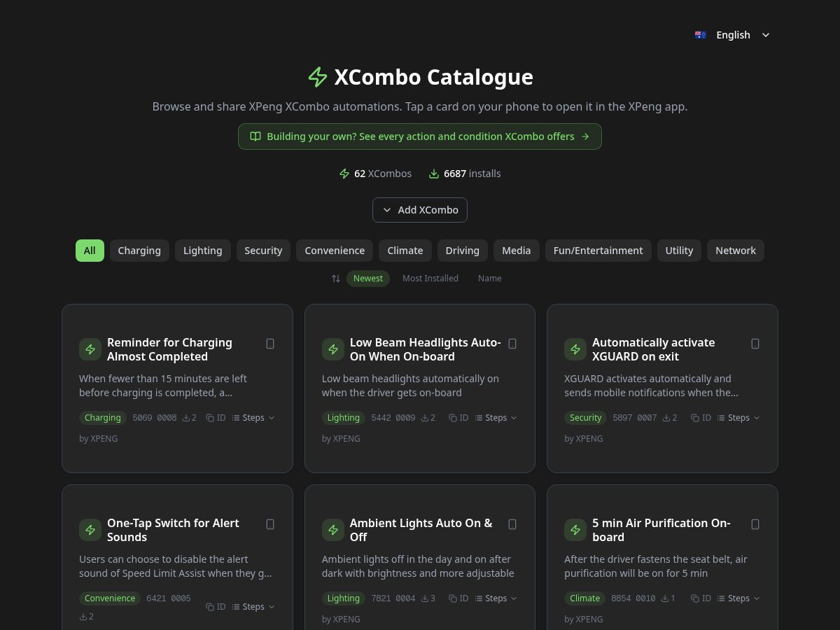Copy ID of Low Beam Headlights XCombo

458,418
